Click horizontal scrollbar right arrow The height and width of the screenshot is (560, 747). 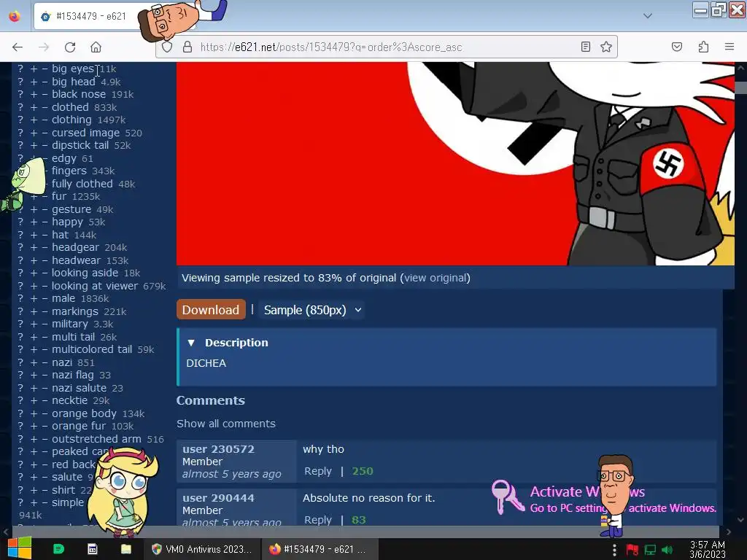click(729, 532)
